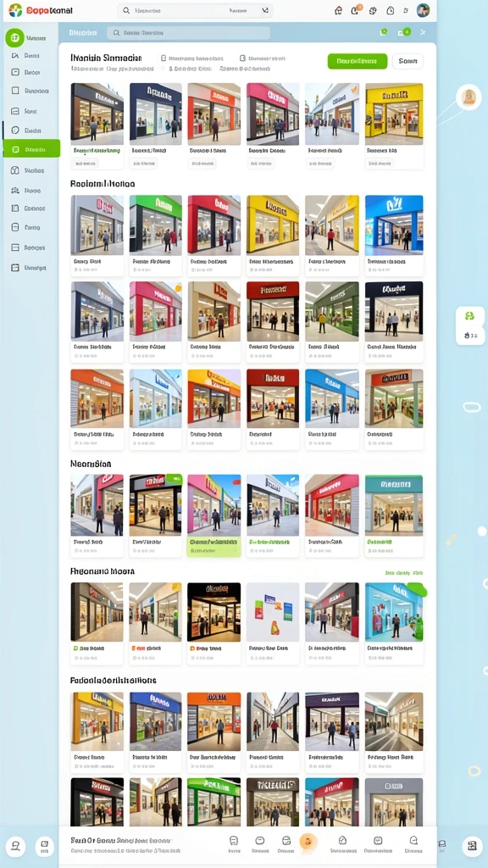
Task: Select the green highlighted sidebar menu item
Action: [x=31, y=149]
